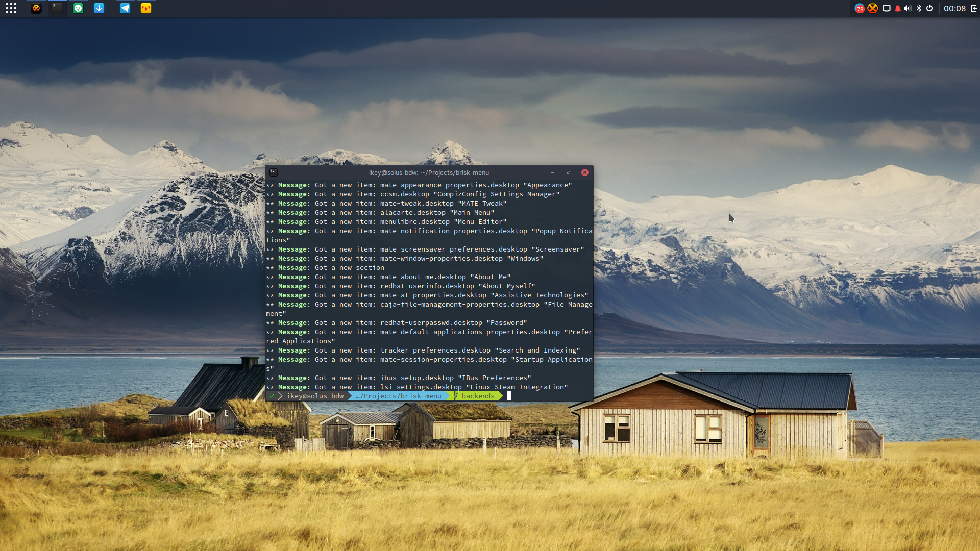Viewport: 980px width, 551px height.
Task: Open the yellow application icon in the panel
Action: (146, 8)
